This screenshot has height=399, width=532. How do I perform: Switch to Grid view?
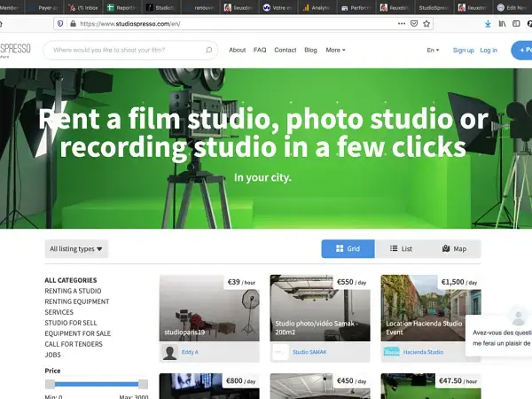348,249
